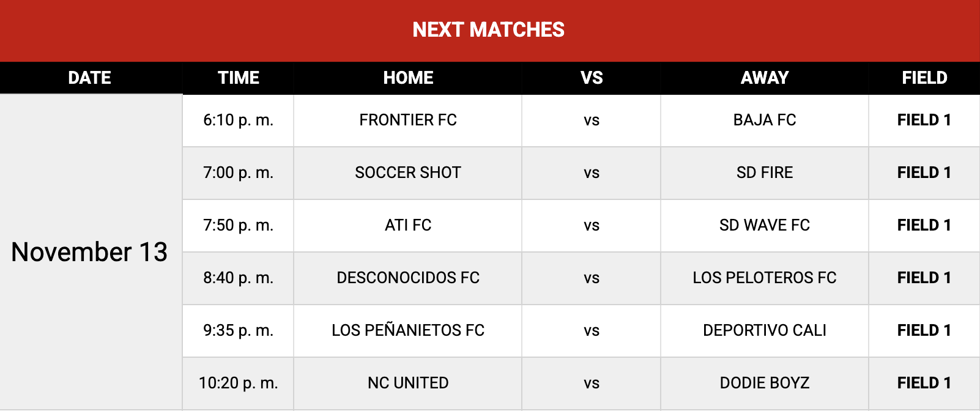Click the NEXT MATCHES banner title
The width and height of the screenshot is (980, 411).
click(x=488, y=29)
